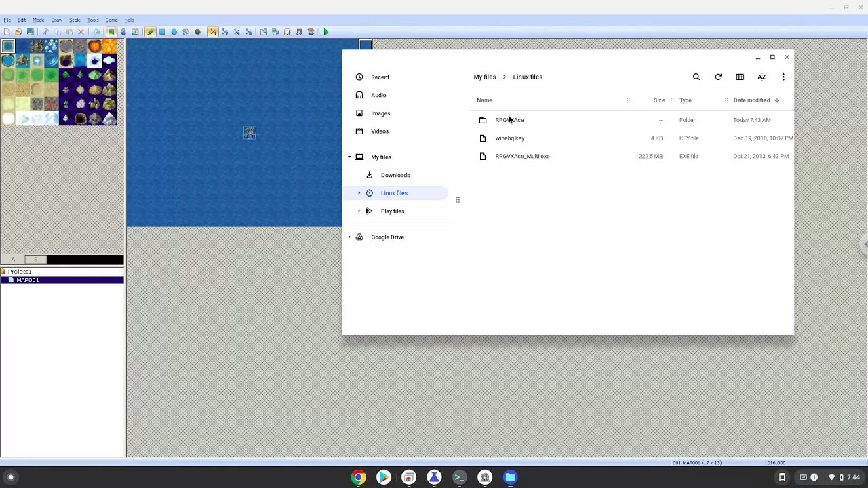Open the Downloads folder in sidebar
868x488 pixels.
[x=395, y=175]
